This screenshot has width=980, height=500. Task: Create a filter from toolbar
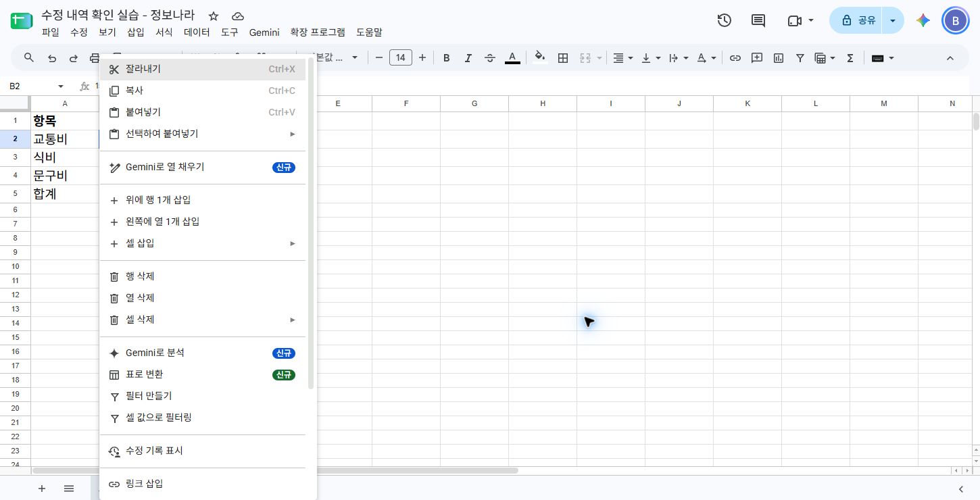[800, 58]
